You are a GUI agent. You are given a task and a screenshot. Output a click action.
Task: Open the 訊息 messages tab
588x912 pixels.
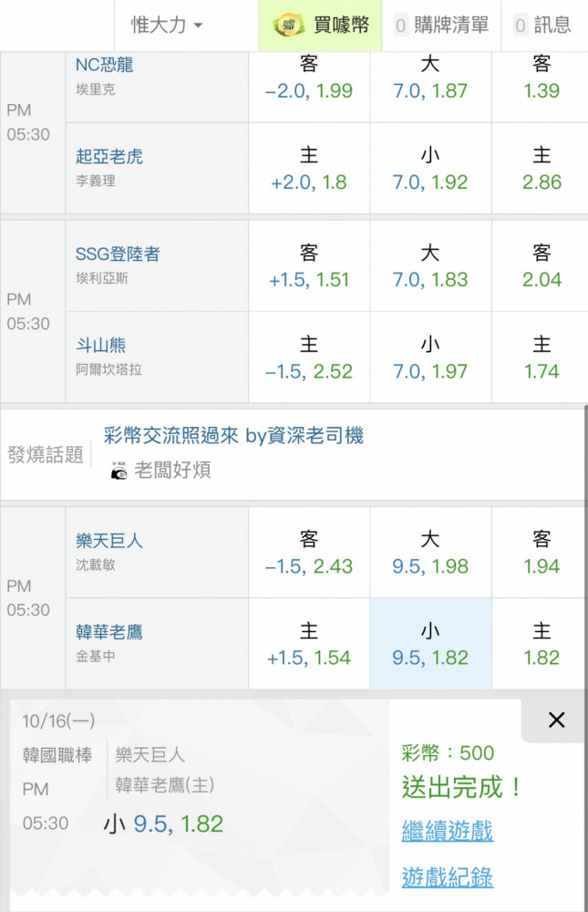pos(542,26)
